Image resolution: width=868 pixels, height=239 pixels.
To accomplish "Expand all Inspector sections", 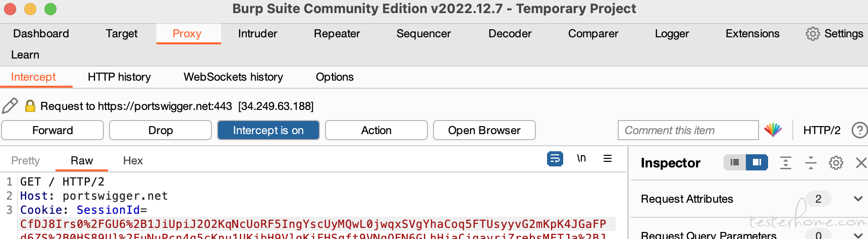I will point(786,162).
